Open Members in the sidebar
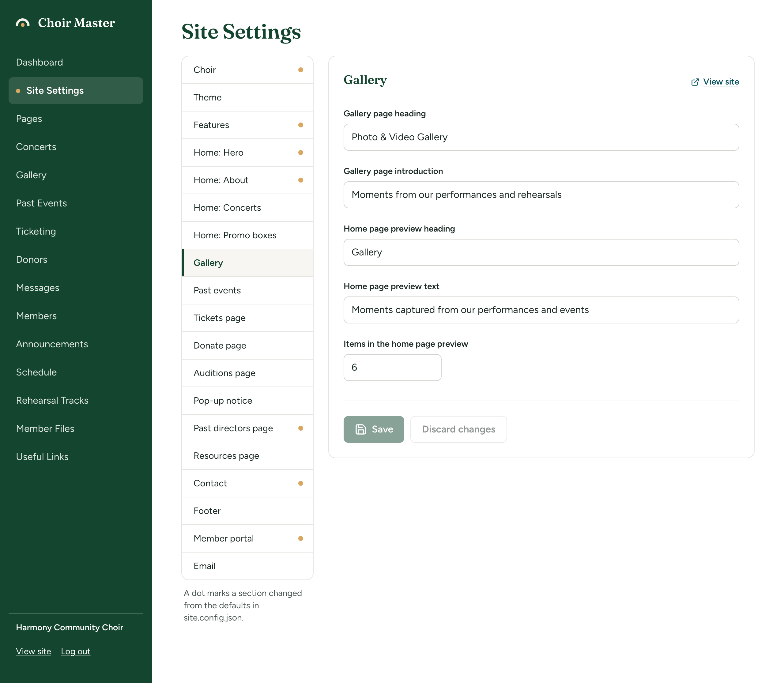Image resolution: width=784 pixels, height=683 pixels. (76, 316)
